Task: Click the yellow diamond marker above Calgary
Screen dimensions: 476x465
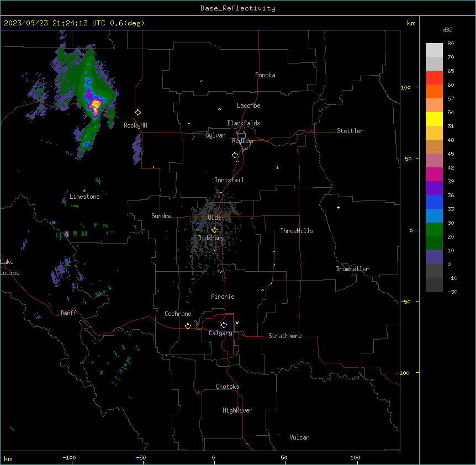Action: (224, 325)
